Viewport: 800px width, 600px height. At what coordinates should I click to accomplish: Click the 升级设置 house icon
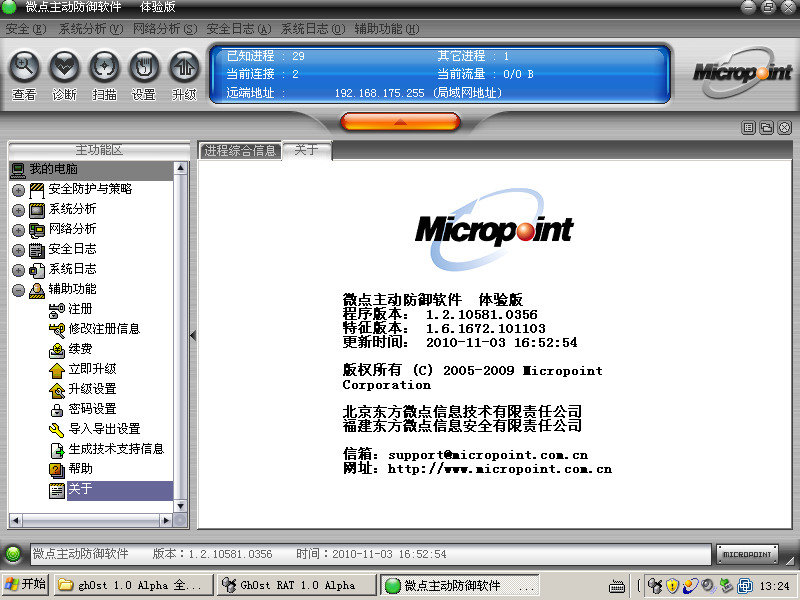coord(57,390)
